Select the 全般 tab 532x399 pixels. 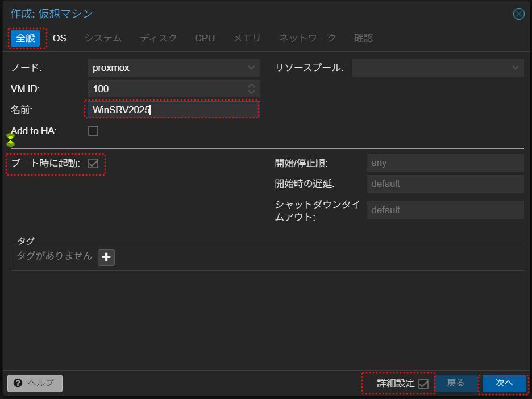tap(26, 38)
